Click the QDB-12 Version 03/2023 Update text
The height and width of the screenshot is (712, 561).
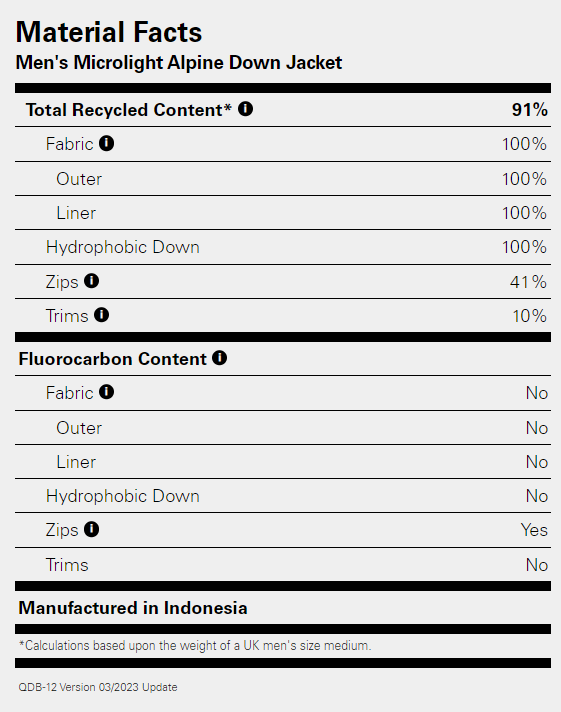pos(98,687)
